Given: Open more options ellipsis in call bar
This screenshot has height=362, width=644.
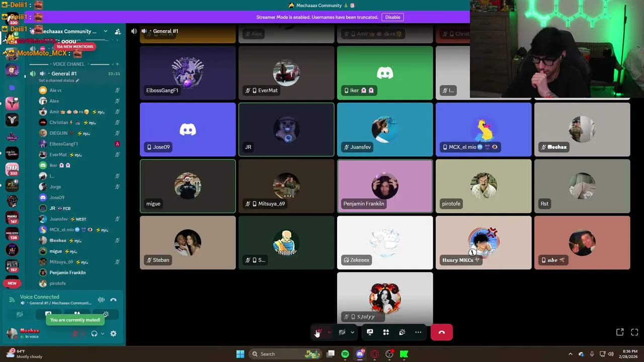Looking at the screenshot, I should click(418, 332).
